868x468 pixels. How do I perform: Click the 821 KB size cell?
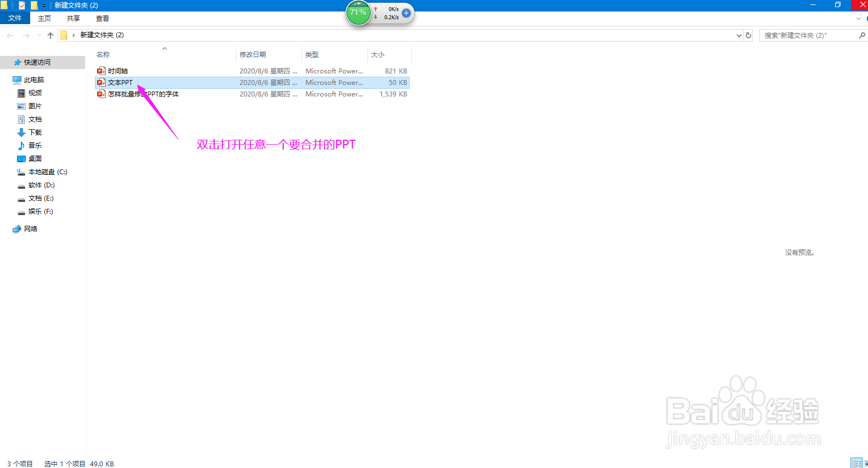tap(396, 71)
